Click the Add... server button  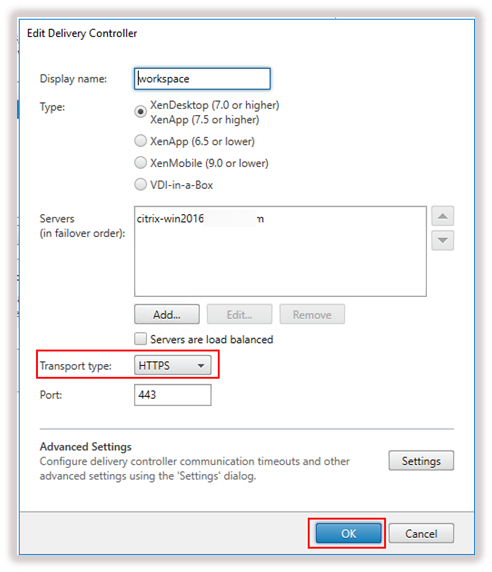tap(167, 314)
